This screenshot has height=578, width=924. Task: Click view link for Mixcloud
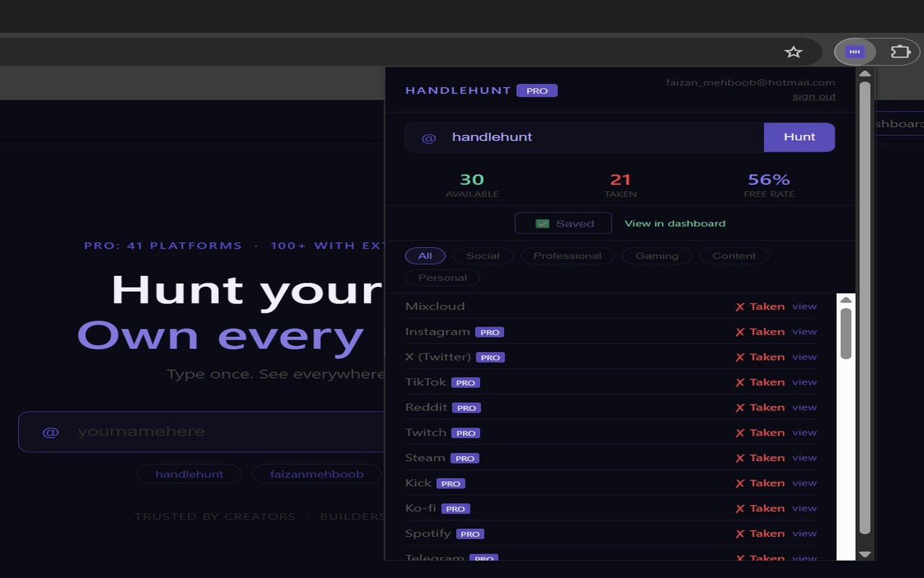coord(804,306)
